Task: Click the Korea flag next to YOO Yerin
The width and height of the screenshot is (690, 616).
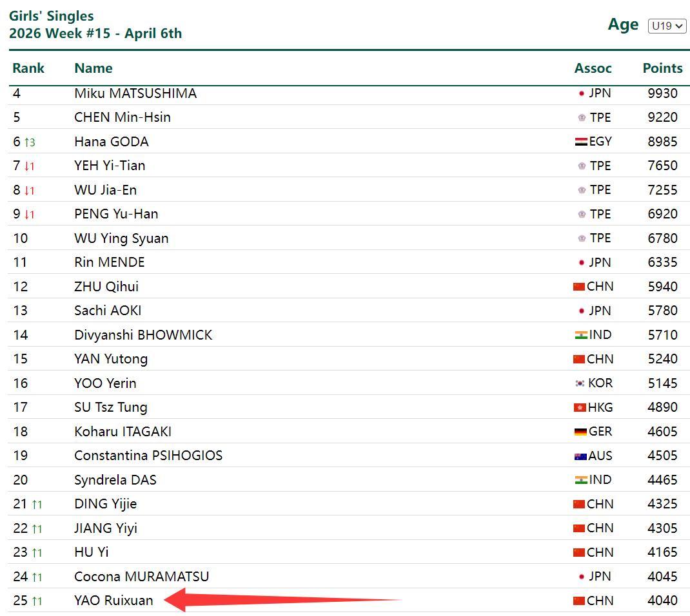Action: pos(580,383)
